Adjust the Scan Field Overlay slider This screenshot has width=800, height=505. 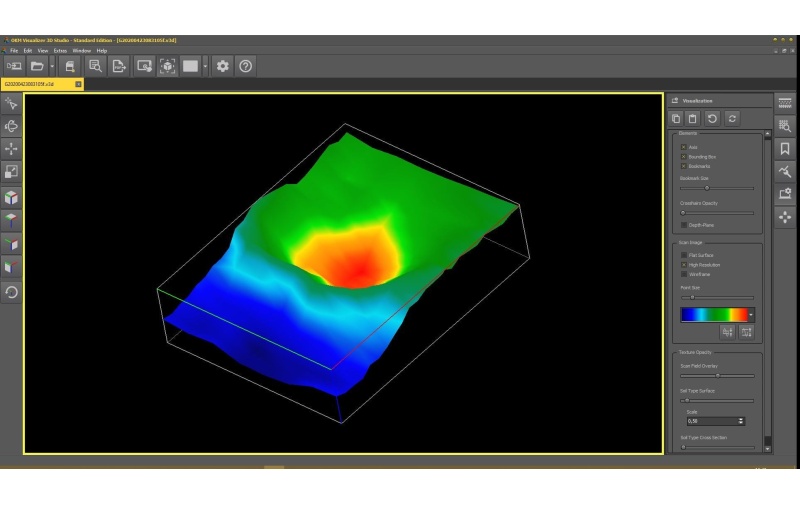tap(717, 376)
